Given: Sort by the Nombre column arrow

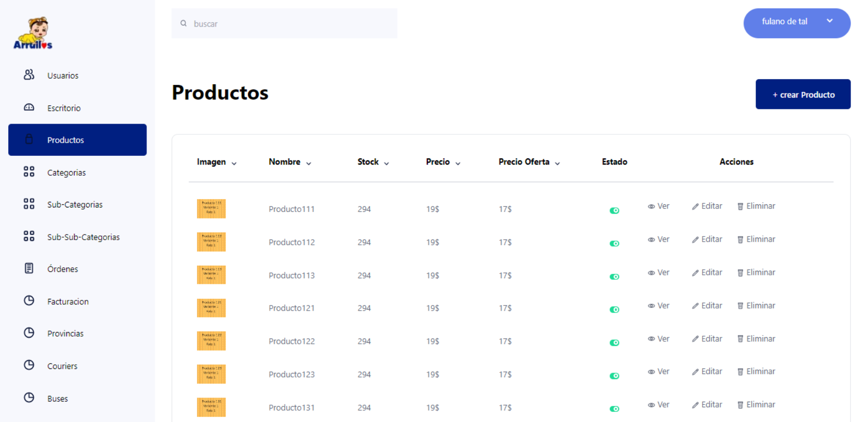Looking at the screenshot, I should pos(308,163).
